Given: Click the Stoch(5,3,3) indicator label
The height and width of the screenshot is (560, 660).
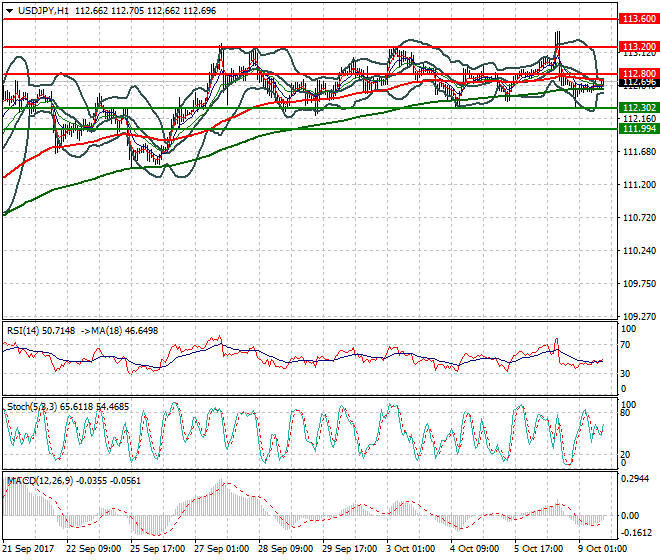Looking at the screenshot, I should pyautogui.click(x=32, y=407).
